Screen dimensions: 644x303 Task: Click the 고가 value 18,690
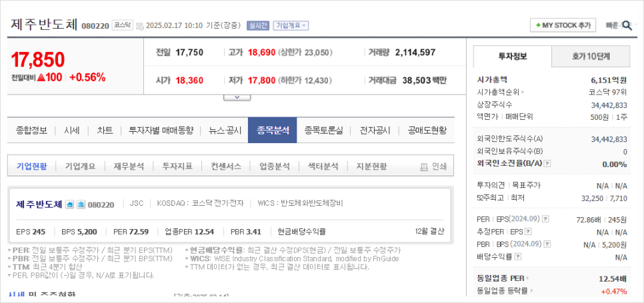click(x=261, y=53)
